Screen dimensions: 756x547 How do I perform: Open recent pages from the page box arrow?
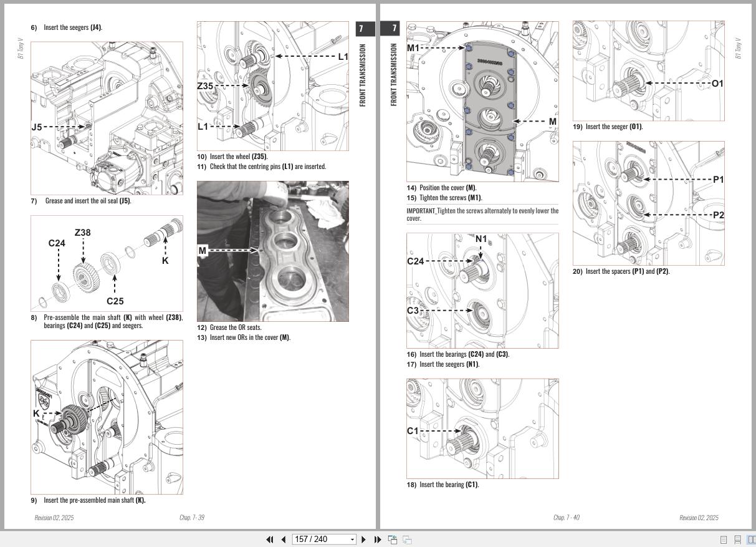point(352,539)
